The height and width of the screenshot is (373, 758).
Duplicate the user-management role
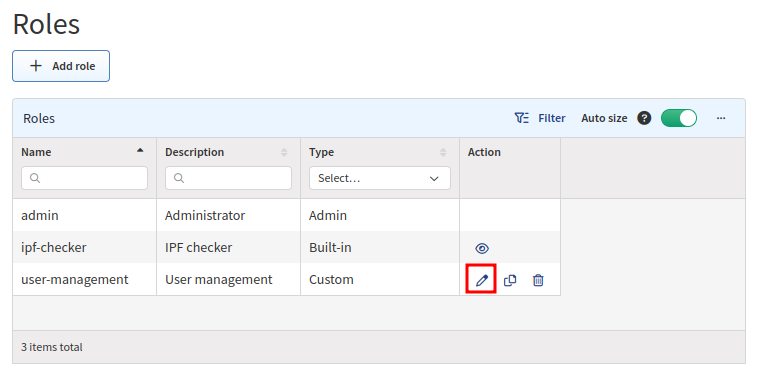click(x=510, y=280)
